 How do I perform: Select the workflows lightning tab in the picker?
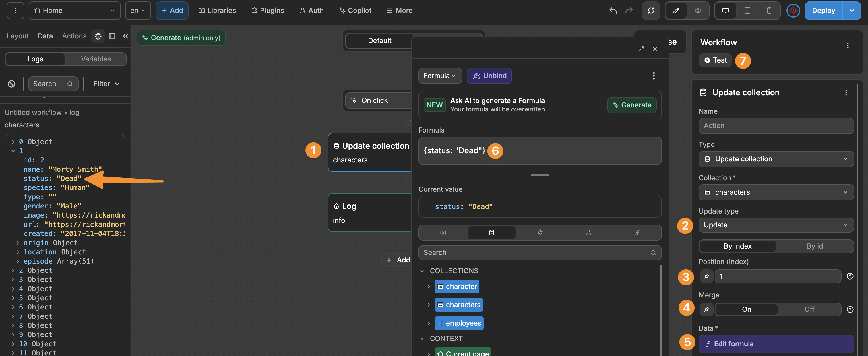coord(540,232)
